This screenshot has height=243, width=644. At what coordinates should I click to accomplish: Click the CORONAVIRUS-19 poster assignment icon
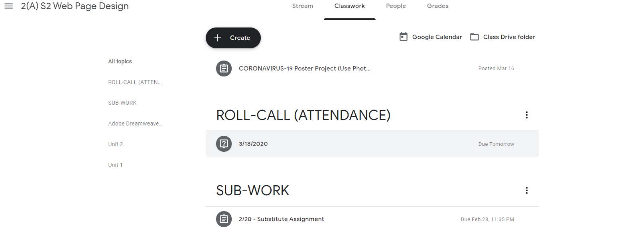[x=224, y=69]
